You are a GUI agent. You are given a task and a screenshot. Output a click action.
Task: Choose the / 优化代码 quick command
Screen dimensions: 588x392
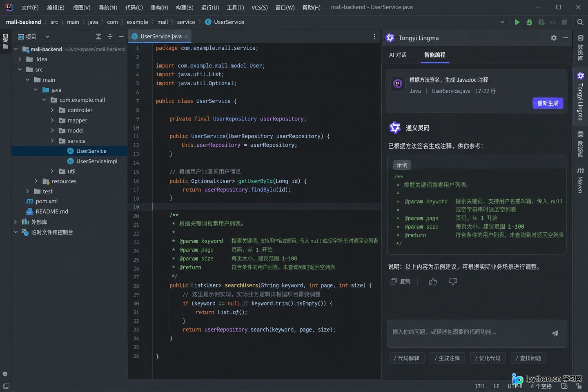pos(488,358)
